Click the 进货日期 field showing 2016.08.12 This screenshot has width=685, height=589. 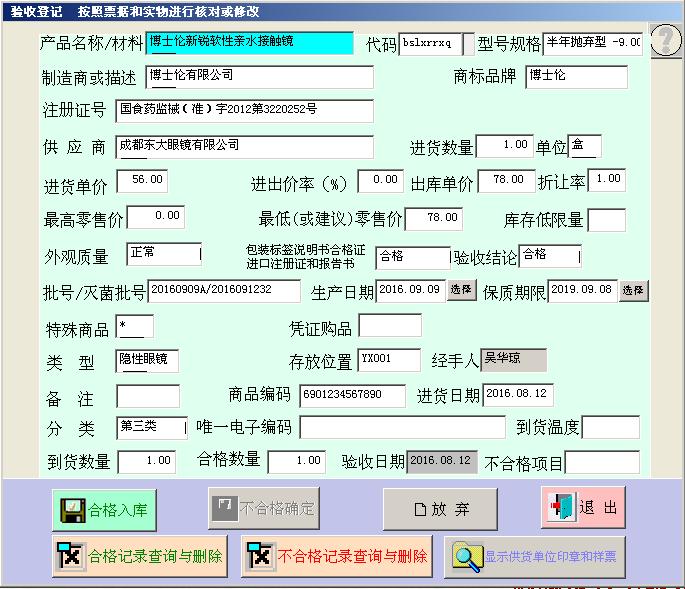coord(518,395)
